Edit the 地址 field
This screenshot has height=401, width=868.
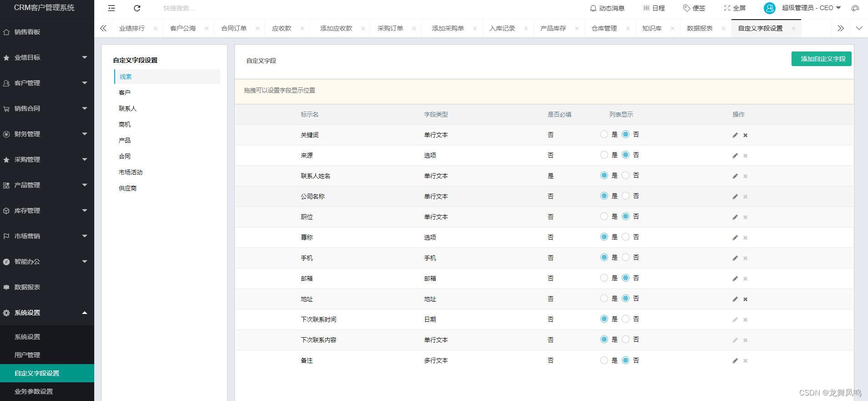(x=735, y=299)
